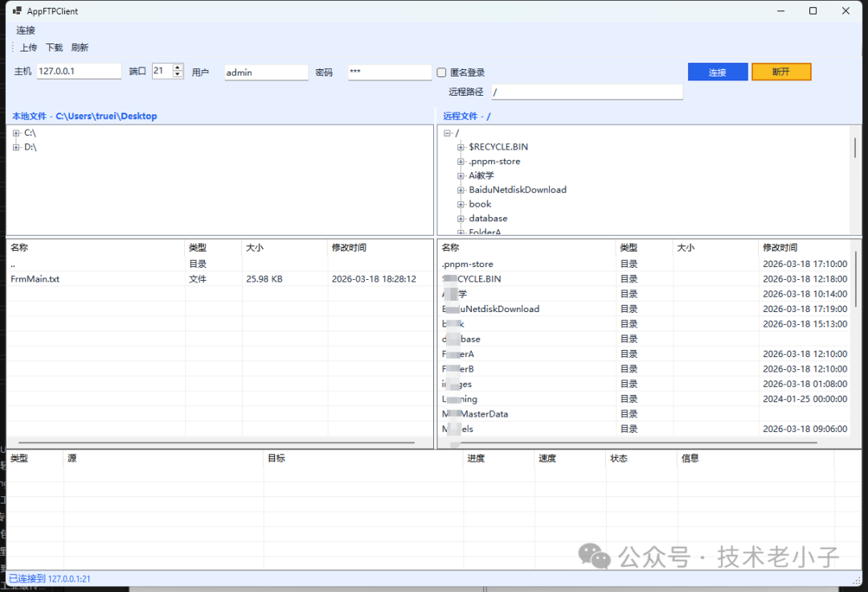
Task: Increase port number with up arrow
Action: (x=178, y=68)
